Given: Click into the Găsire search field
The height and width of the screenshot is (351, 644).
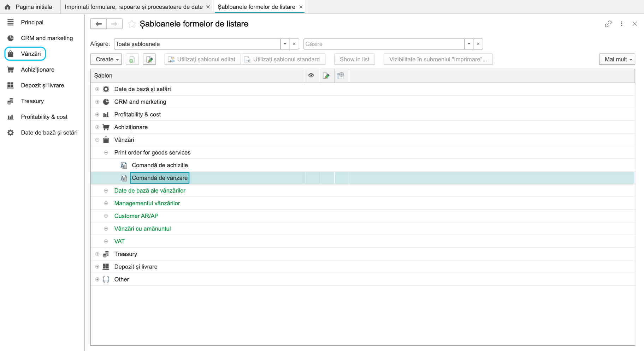Looking at the screenshot, I should coord(384,44).
